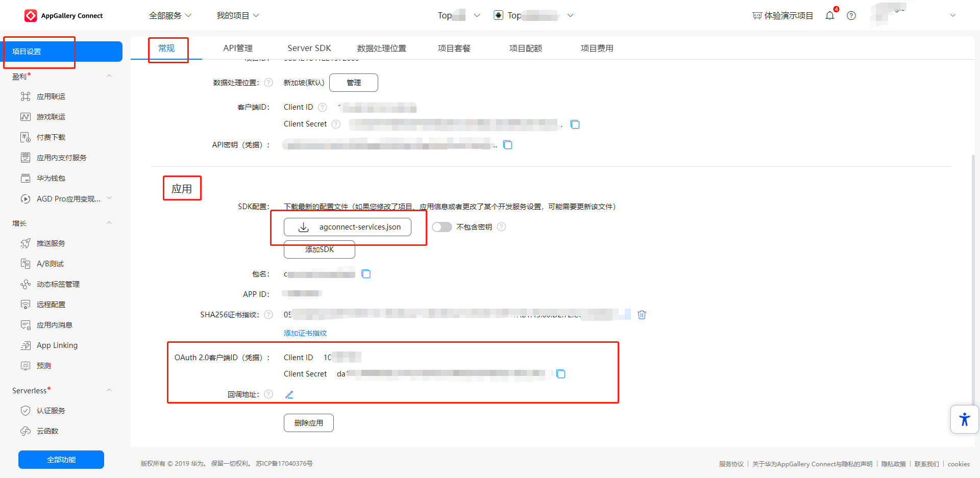
Task: Open the 隐私政策 footer link
Action: 894,464
